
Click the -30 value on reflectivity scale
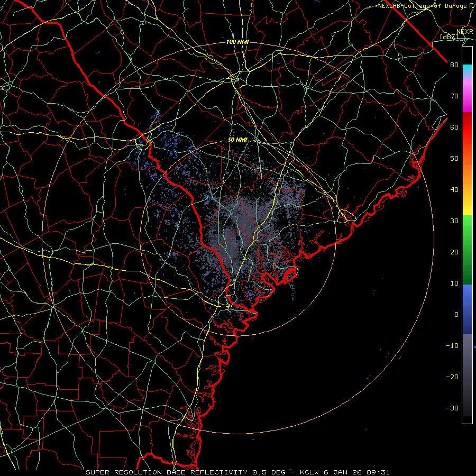point(452,408)
